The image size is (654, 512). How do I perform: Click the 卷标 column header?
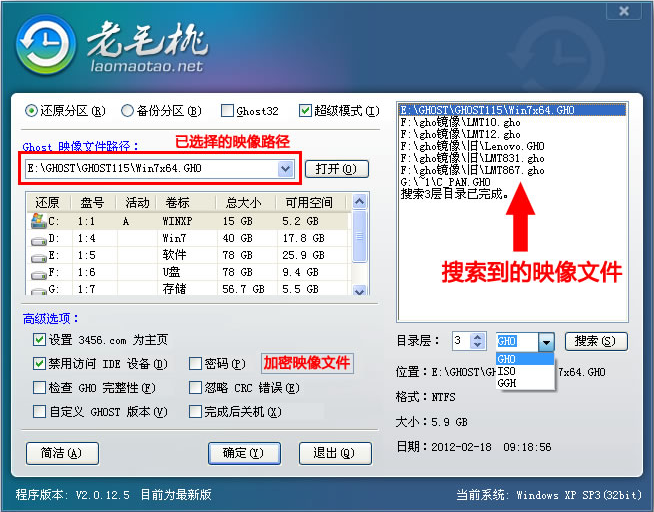(186, 203)
